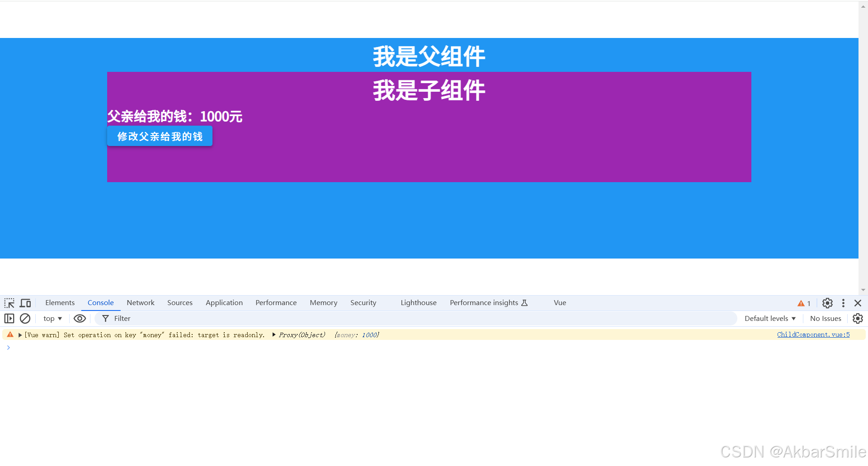This screenshot has height=466, width=868.
Task: Open console settings gear next to No Issues
Action: click(858, 319)
